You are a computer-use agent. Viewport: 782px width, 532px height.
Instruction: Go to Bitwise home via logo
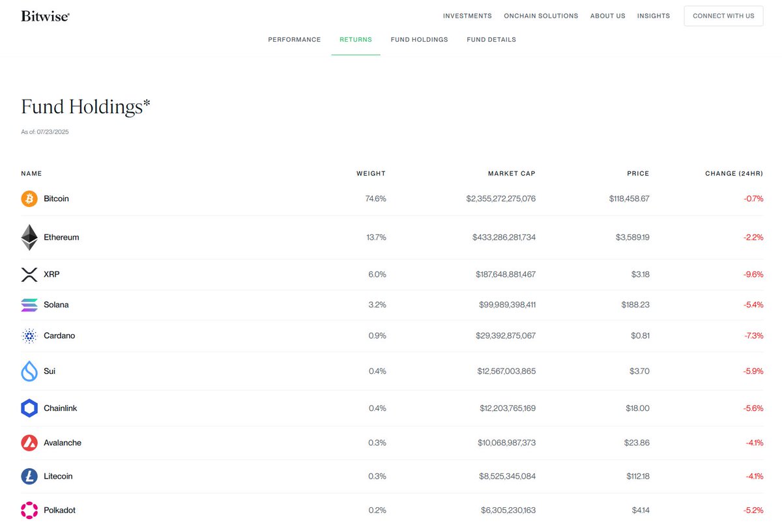(45, 16)
